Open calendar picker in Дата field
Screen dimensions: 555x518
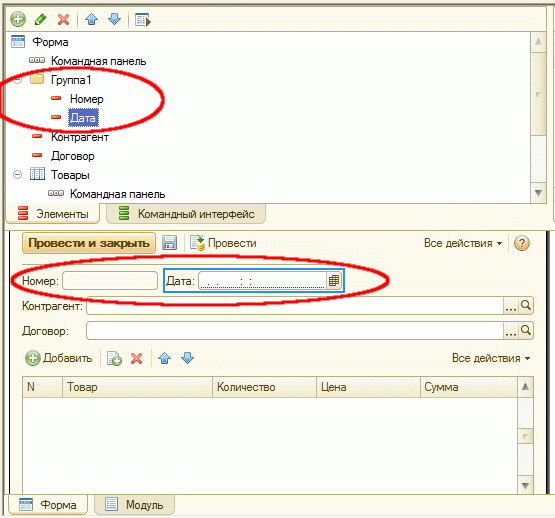coord(334,281)
